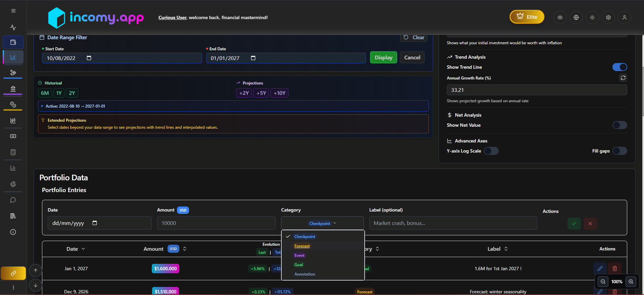Click the zoom out magnifier icon
Viewport: 644px width, 295px height.
[x=603, y=282]
